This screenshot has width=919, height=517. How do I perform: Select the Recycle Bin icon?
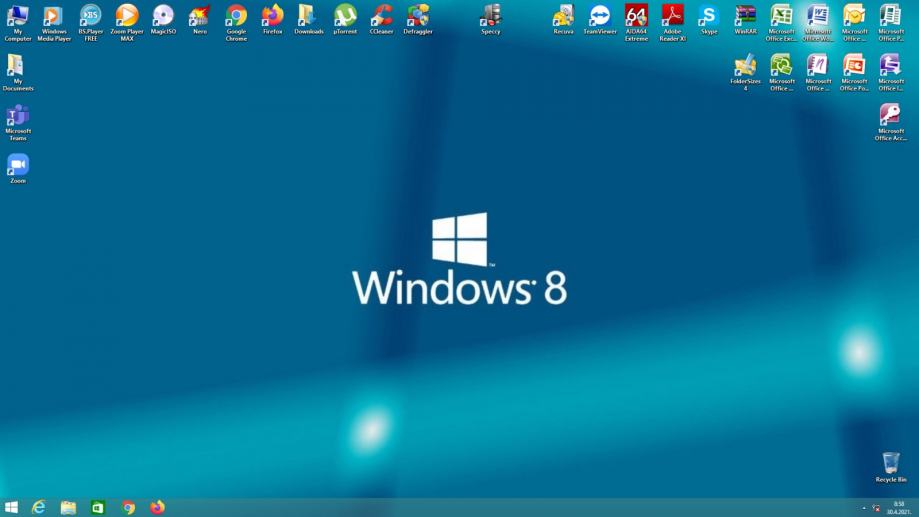point(891,467)
